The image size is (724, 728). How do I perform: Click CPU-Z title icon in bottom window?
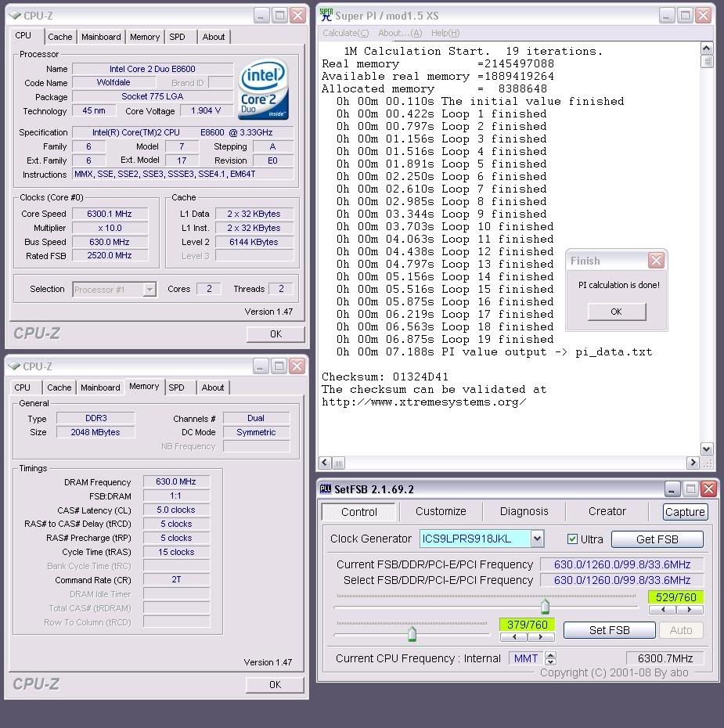coord(14,366)
